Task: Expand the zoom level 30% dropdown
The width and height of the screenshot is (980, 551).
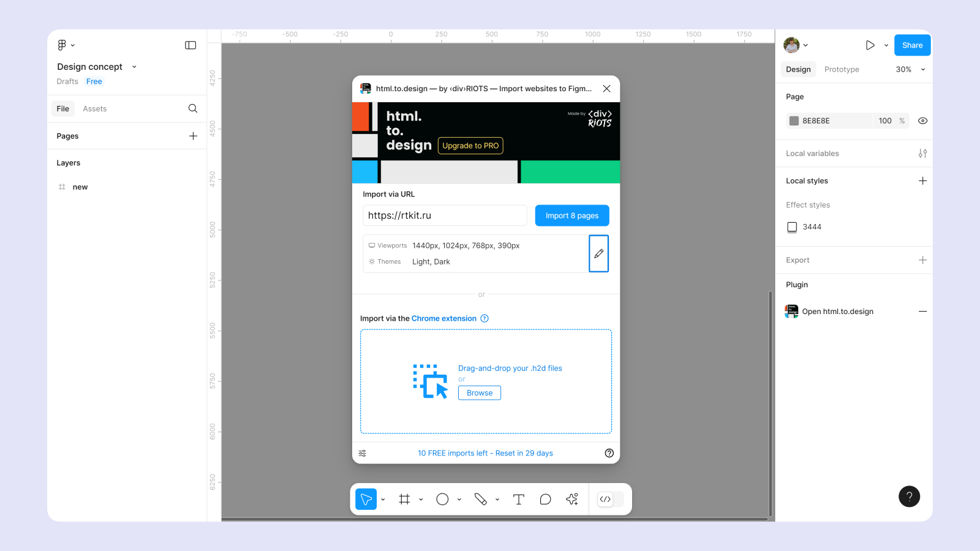Action: [910, 70]
